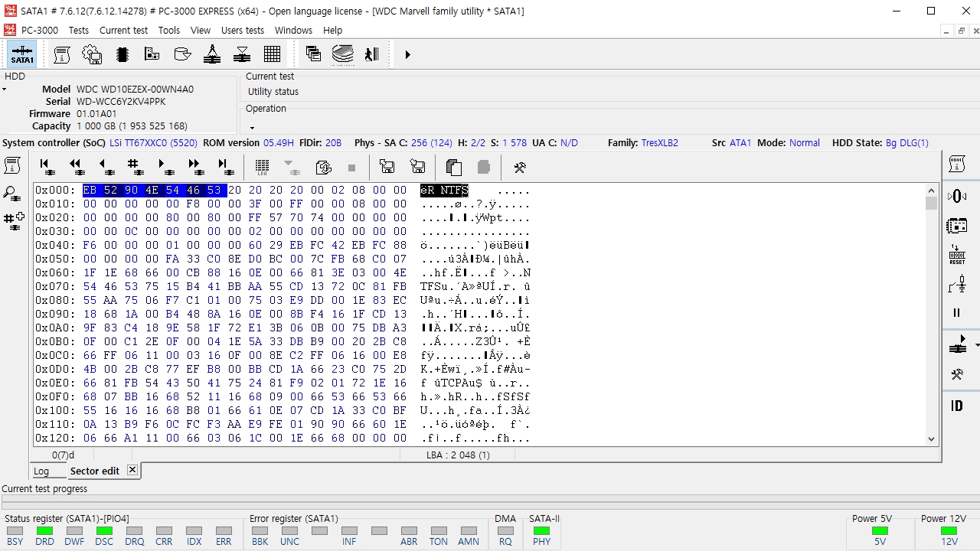Open the Help menu

click(x=333, y=30)
